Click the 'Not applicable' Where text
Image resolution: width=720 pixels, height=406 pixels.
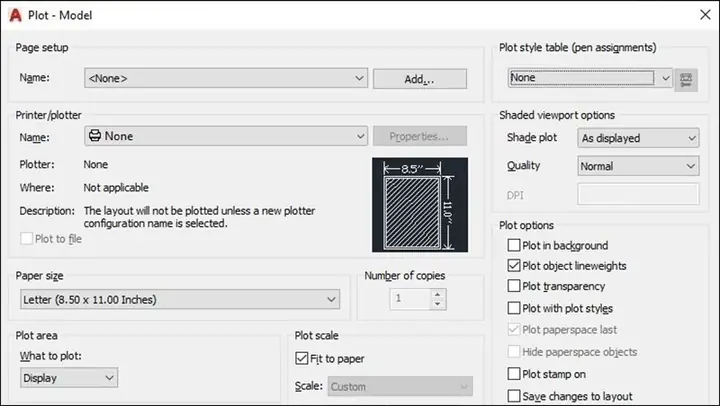coord(116,187)
